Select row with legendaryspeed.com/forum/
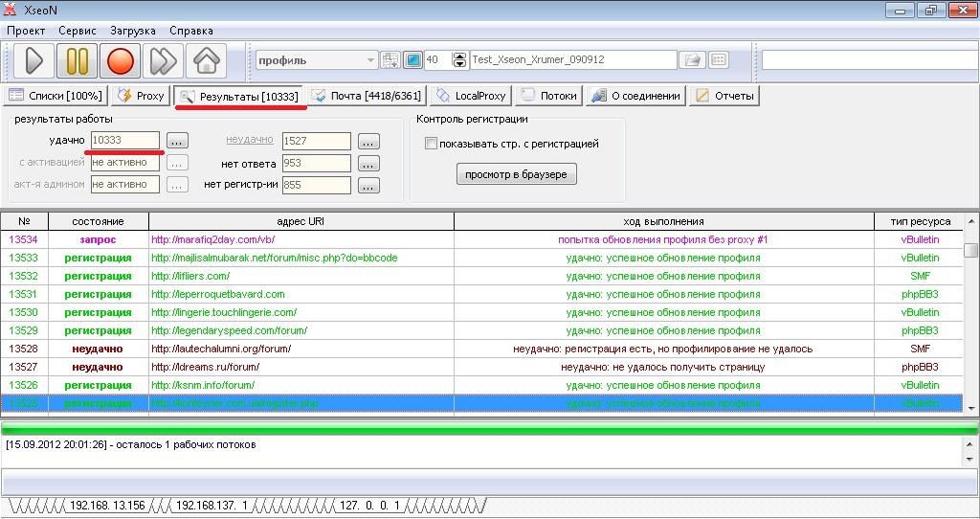 [x=482, y=330]
